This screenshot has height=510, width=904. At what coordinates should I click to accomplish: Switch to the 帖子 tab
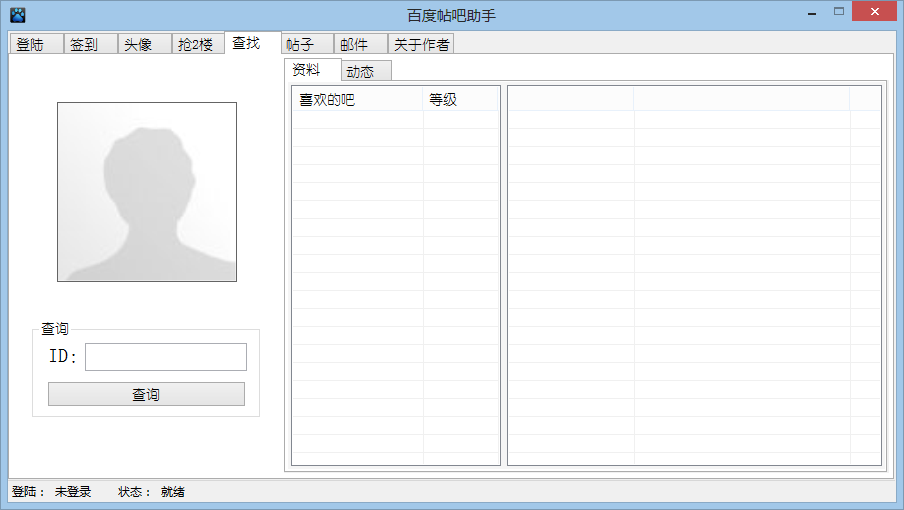click(307, 44)
